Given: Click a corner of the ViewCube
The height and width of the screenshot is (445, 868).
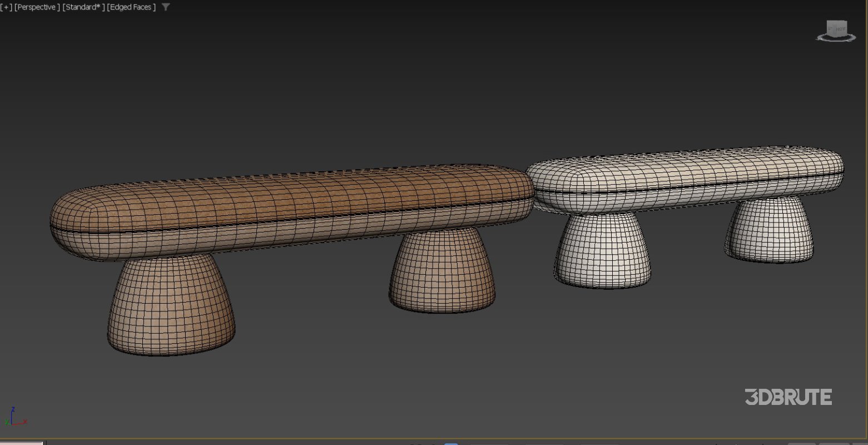Looking at the screenshot, I should (846, 21).
